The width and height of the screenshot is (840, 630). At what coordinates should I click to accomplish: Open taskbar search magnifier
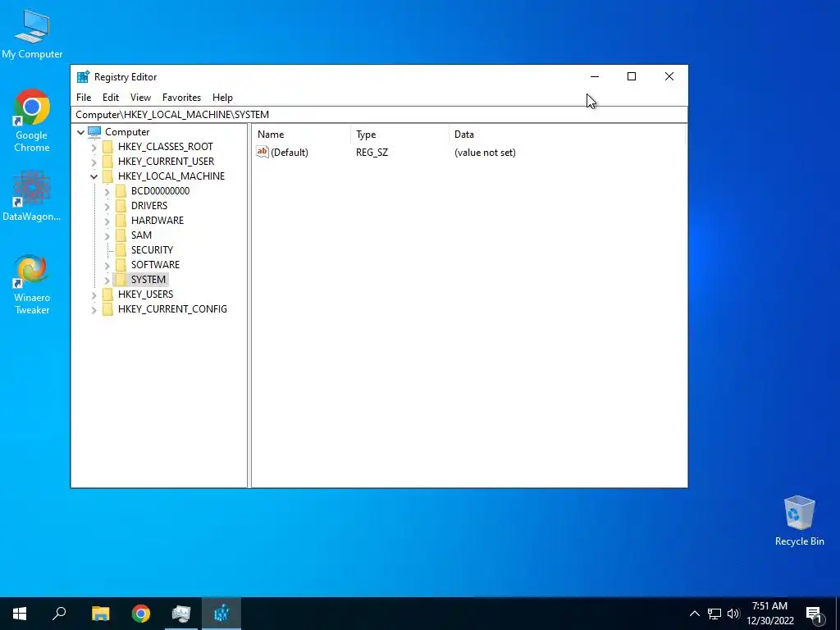(x=59, y=614)
